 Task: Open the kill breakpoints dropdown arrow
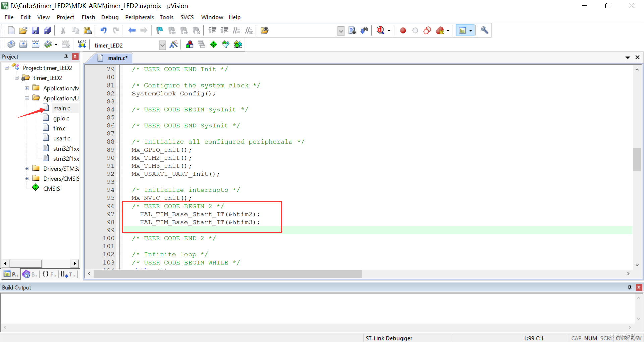pos(448,31)
